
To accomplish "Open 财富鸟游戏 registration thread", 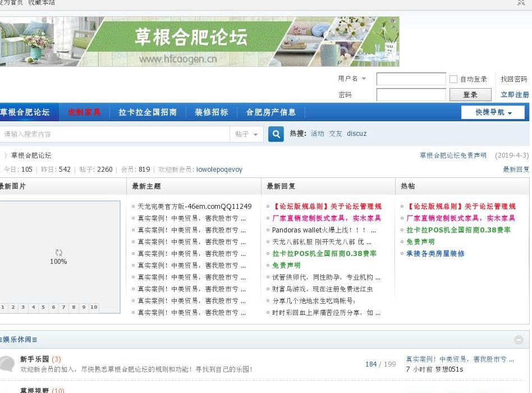I will [322, 289].
